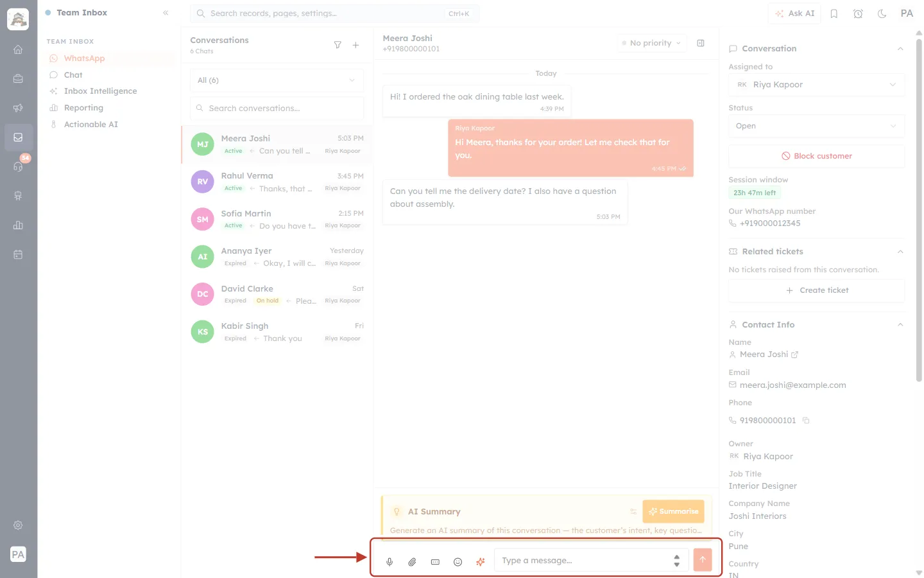Copy the phone number 919800000101
This screenshot has width=924, height=578.
pyautogui.click(x=807, y=421)
